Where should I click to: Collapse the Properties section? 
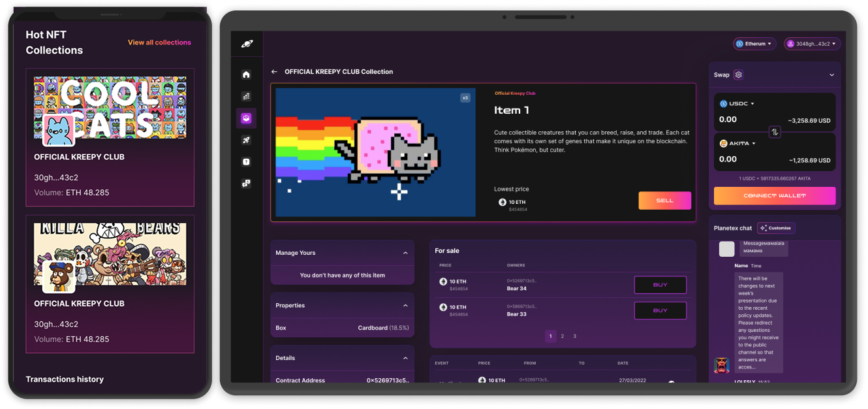(405, 306)
